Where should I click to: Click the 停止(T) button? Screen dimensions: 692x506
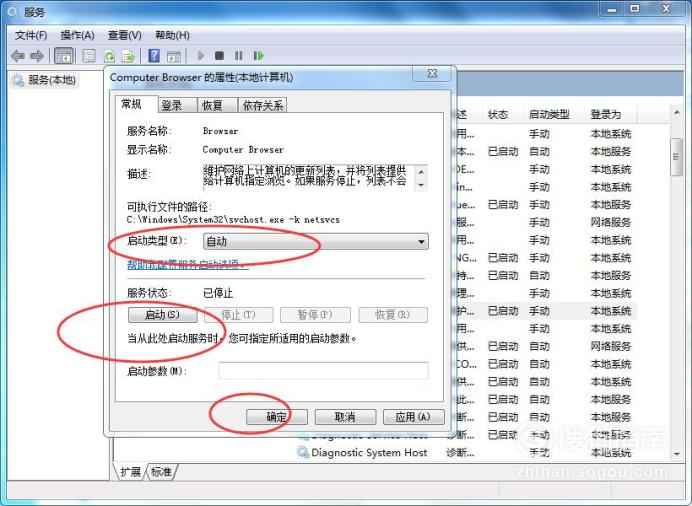click(238, 315)
